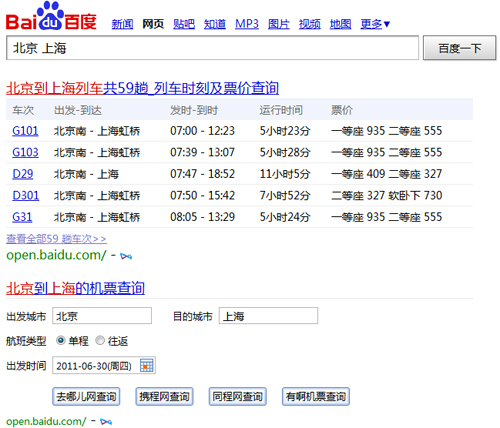Click the icon after the bottom open.baidu.com link
The width and height of the screenshot is (500, 428).
click(x=106, y=422)
